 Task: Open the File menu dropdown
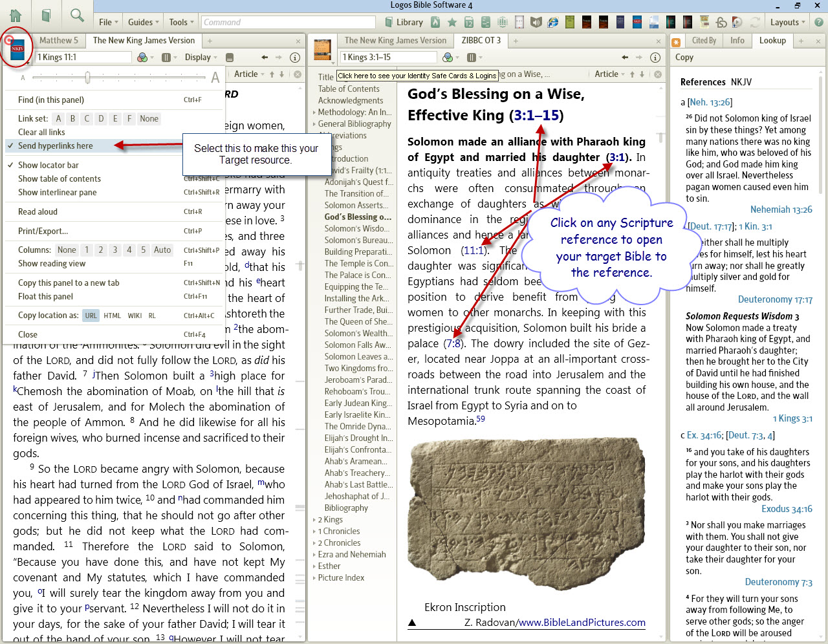[x=108, y=22]
